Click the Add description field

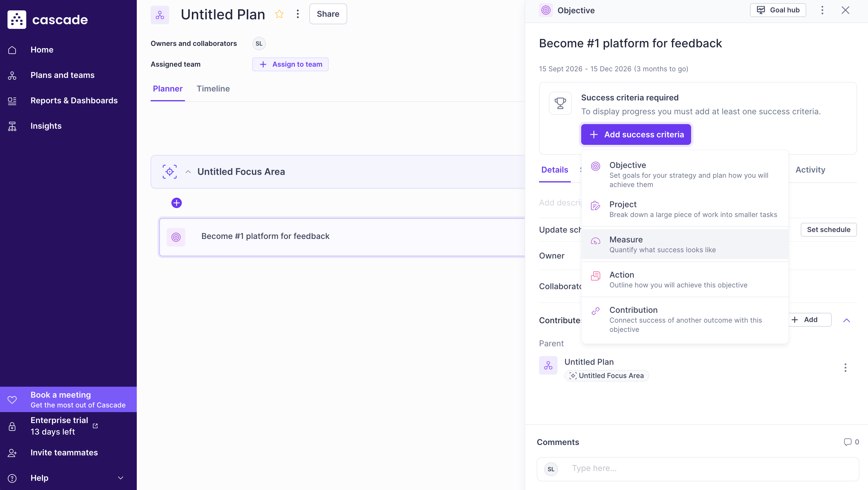pyautogui.click(x=560, y=203)
